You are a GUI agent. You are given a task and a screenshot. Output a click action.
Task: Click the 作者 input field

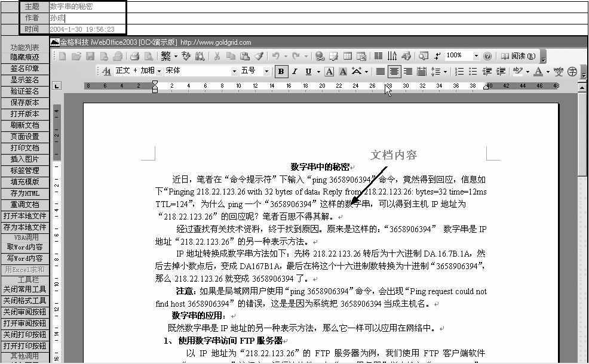tap(87, 18)
